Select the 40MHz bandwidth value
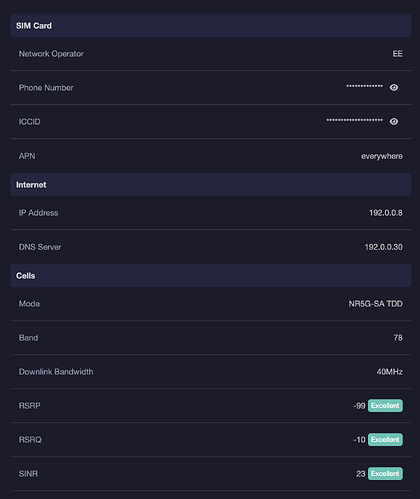The width and height of the screenshot is (420, 499). (390, 372)
